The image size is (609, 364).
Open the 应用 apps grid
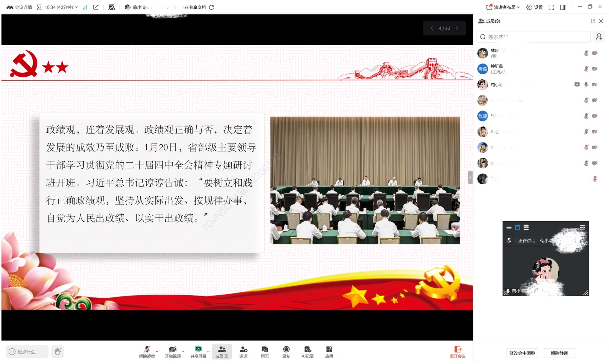tap(329, 349)
